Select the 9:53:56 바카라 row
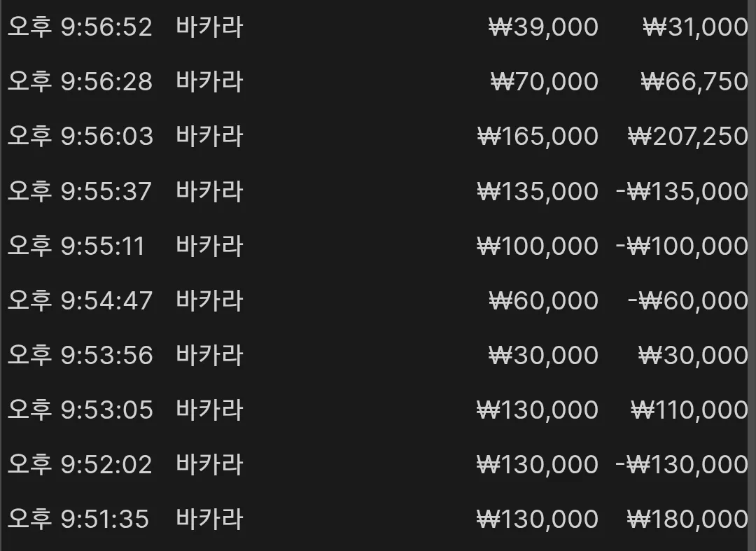The image size is (756, 551). click(x=378, y=355)
